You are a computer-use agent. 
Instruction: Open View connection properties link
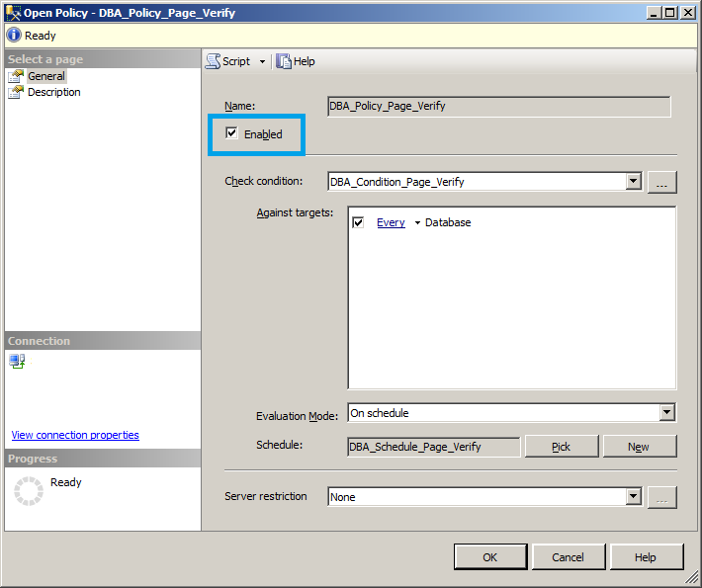point(75,435)
